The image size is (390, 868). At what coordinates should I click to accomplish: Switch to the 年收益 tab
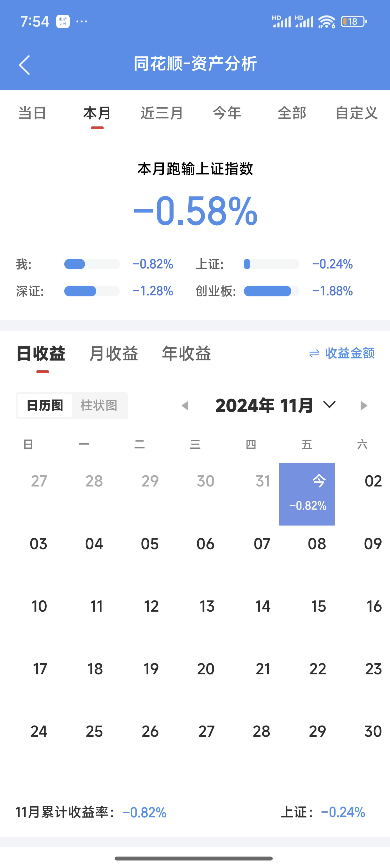tap(186, 353)
